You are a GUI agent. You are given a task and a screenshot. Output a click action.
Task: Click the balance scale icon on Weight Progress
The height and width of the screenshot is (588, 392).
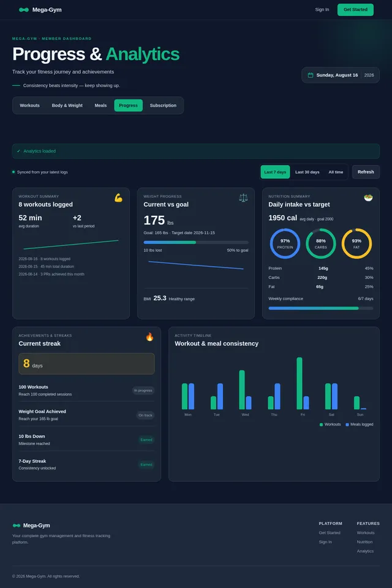(243, 197)
